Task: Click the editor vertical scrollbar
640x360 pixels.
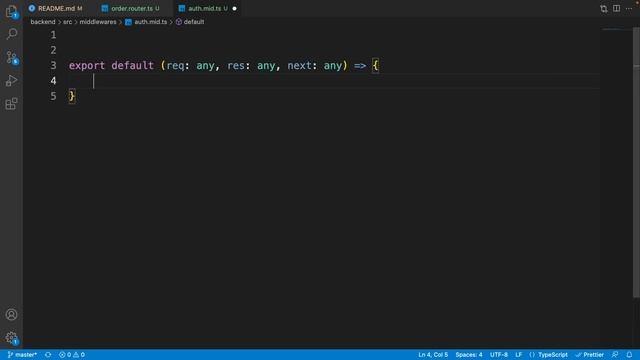Action: 636,162
